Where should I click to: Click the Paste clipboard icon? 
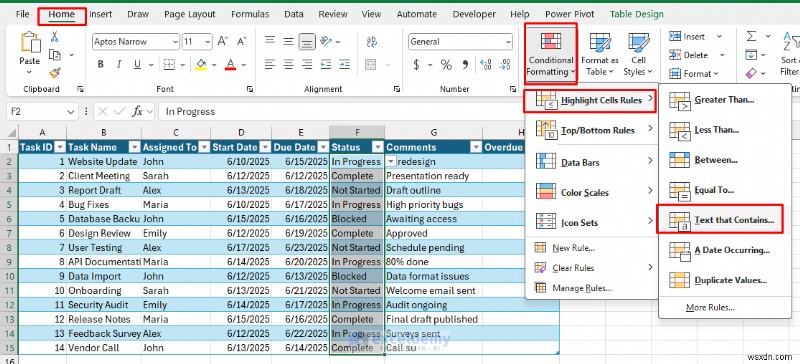click(x=30, y=42)
